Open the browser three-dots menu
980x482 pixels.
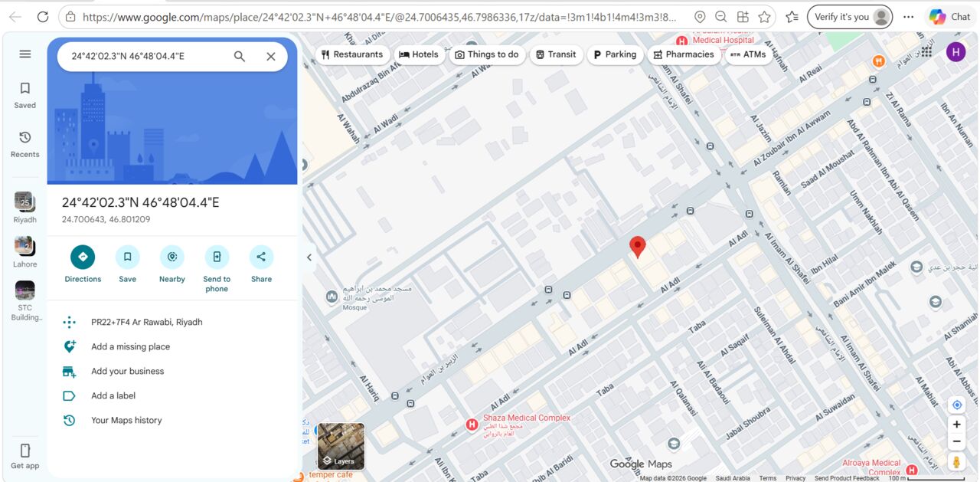[x=908, y=16]
